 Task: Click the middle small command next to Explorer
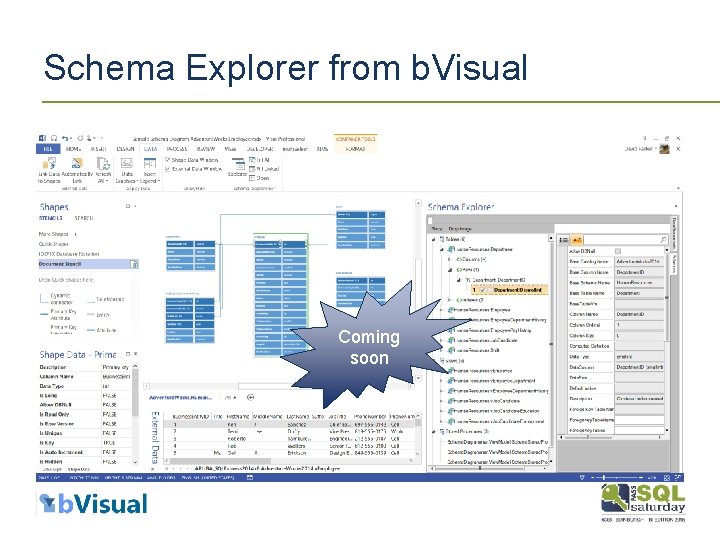click(264, 169)
